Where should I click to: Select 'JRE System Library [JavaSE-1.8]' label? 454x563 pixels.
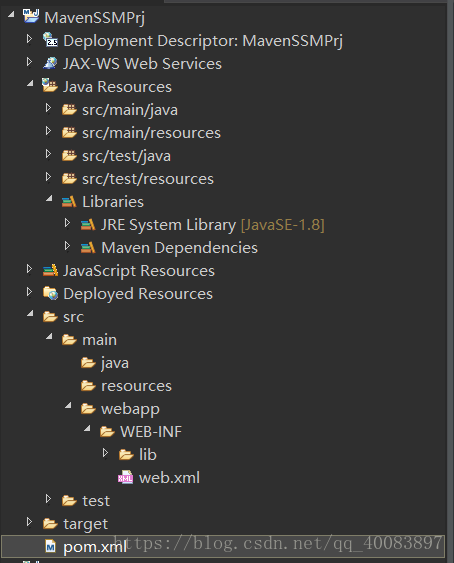(x=213, y=225)
